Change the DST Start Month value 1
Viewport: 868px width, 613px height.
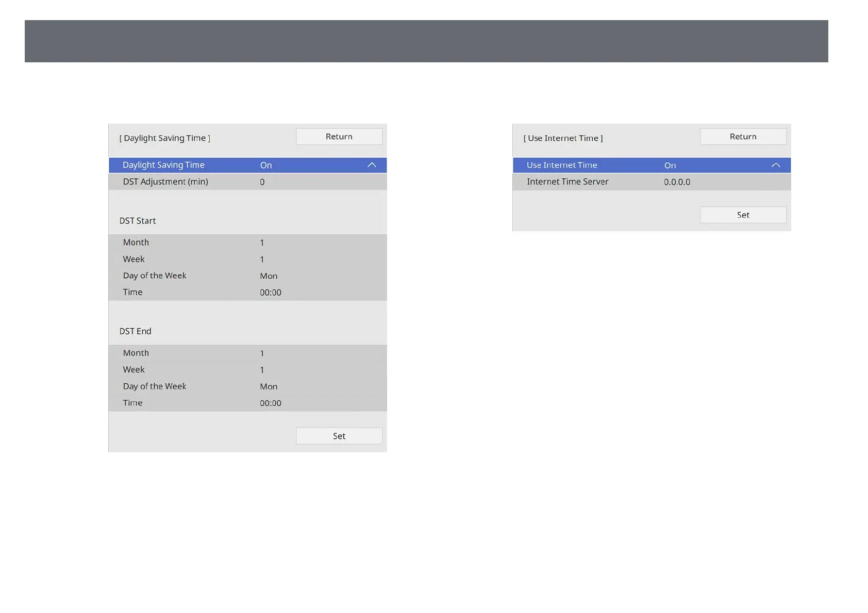coord(262,243)
